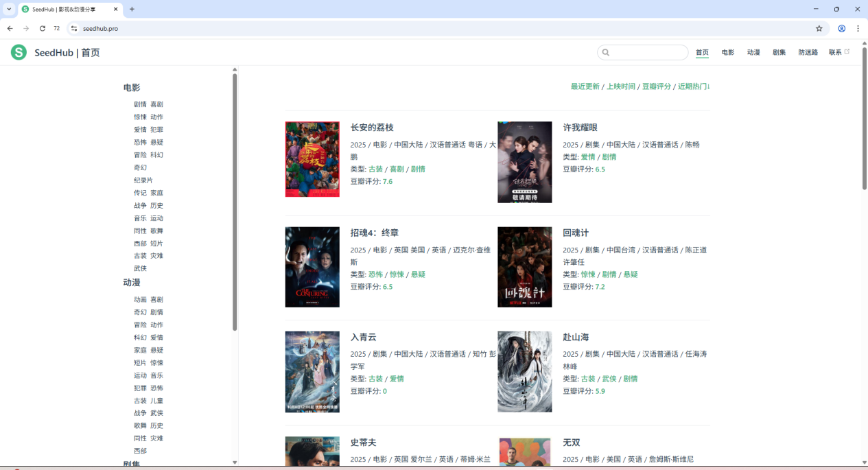Open the 入青云 title link
The height and width of the screenshot is (470, 868).
point(363,337)
